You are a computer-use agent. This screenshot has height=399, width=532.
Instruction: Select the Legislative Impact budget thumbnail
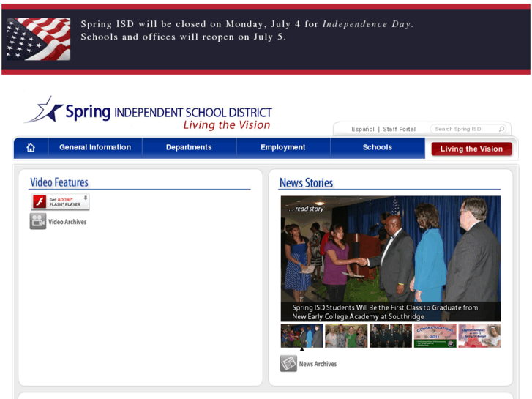click(x=479, y=335)
